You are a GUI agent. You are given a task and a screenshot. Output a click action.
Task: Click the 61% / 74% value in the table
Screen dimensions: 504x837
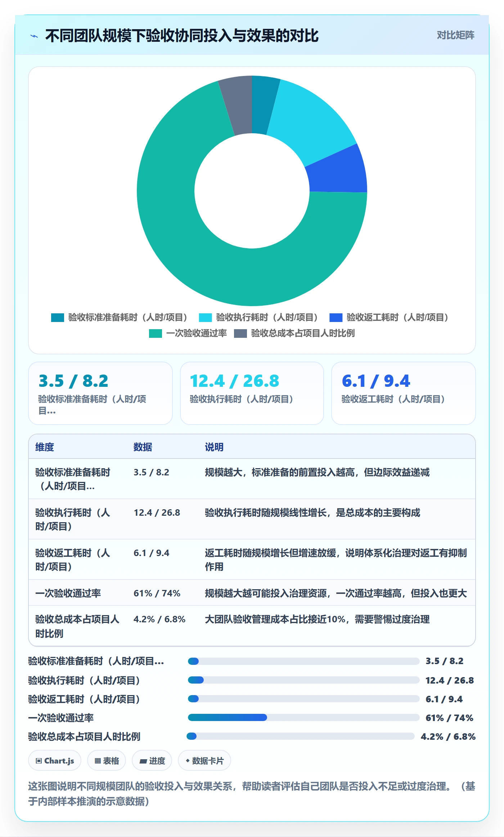[x=157, y=593]
